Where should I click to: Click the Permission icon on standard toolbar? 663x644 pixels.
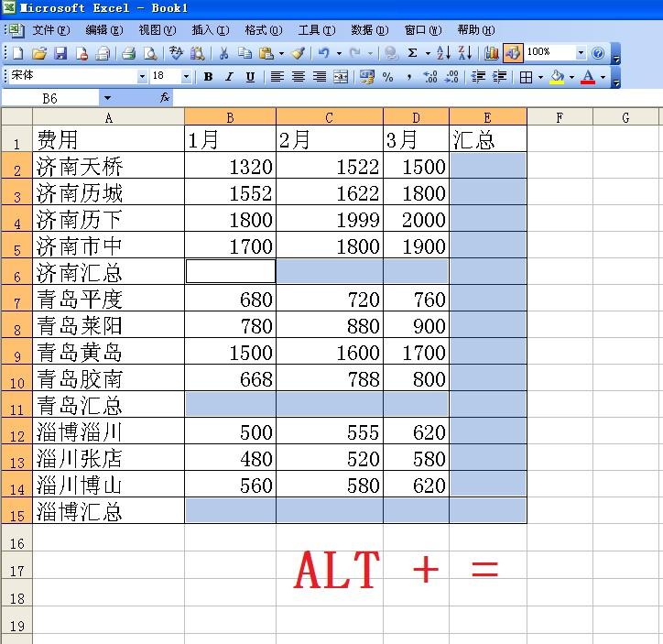82,53
